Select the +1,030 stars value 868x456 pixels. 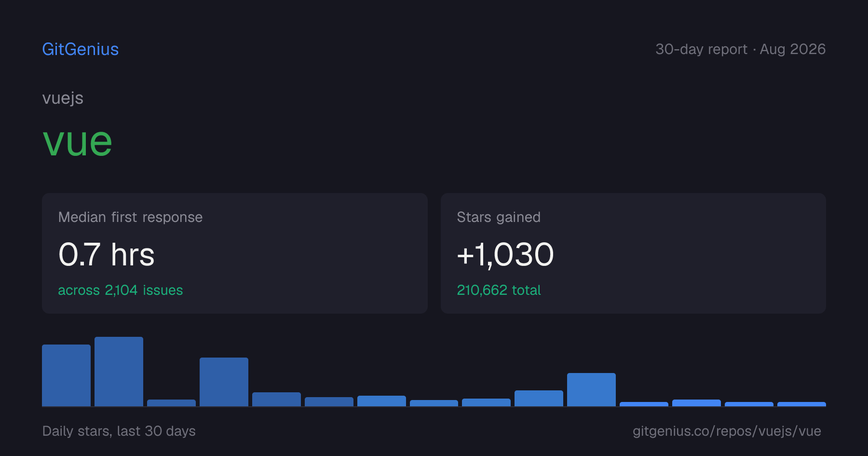tap(505, 254)
